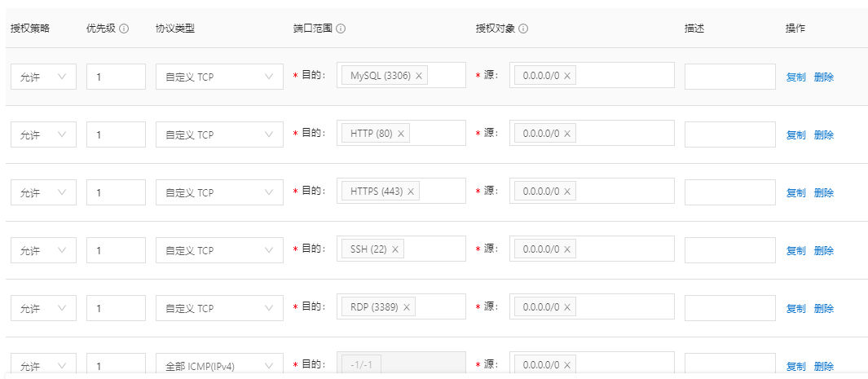
Task: Click the RDP (3389) port tag text
Action: pos(374,307)
